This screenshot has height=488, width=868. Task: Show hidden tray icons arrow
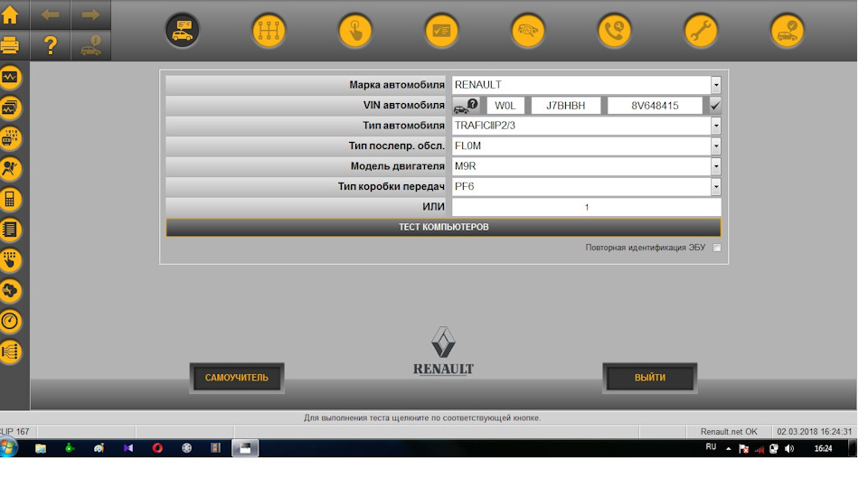(729, 449)
